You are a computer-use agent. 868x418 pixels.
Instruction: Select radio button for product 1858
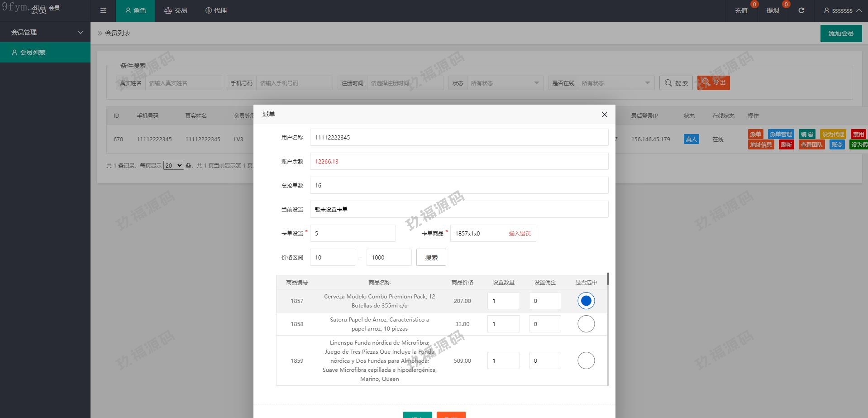pyautogui.click(x=586, y=324)
